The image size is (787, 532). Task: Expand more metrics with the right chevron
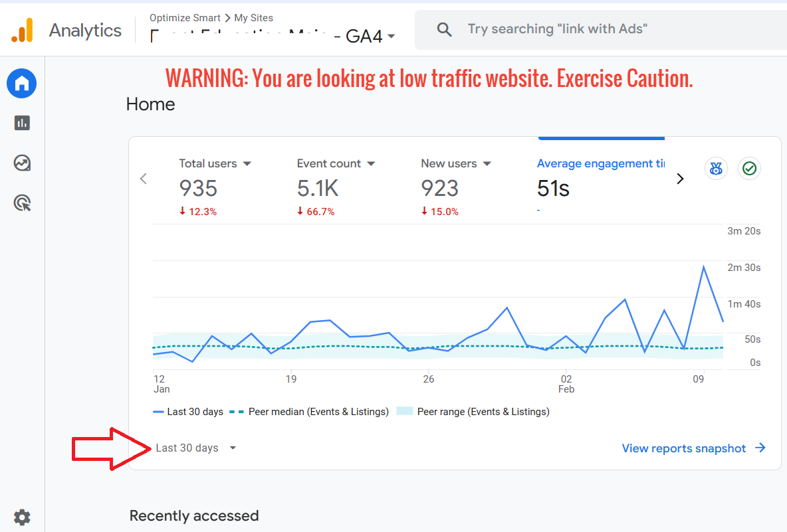(x=680, y=179)
